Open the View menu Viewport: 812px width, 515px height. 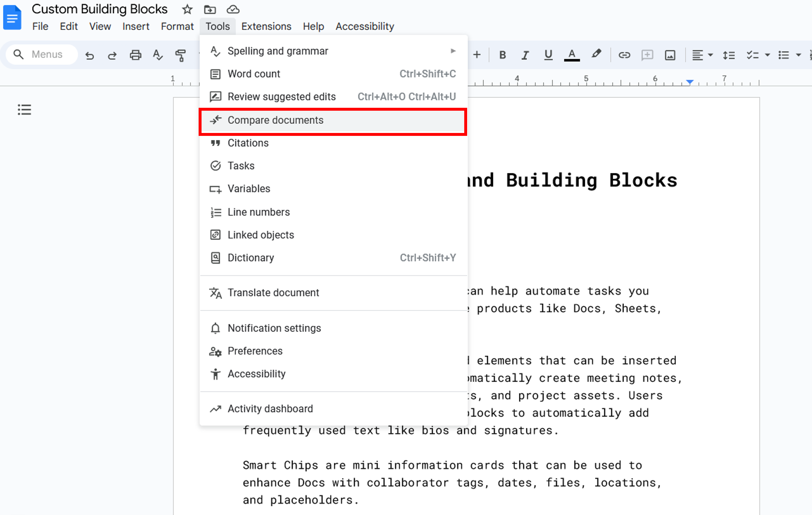click(100, 26)
